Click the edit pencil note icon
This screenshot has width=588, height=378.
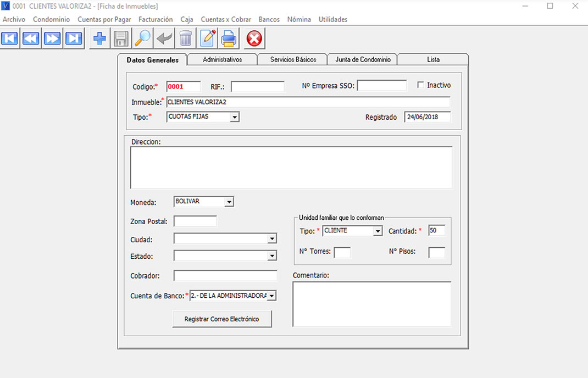point(208,38)
